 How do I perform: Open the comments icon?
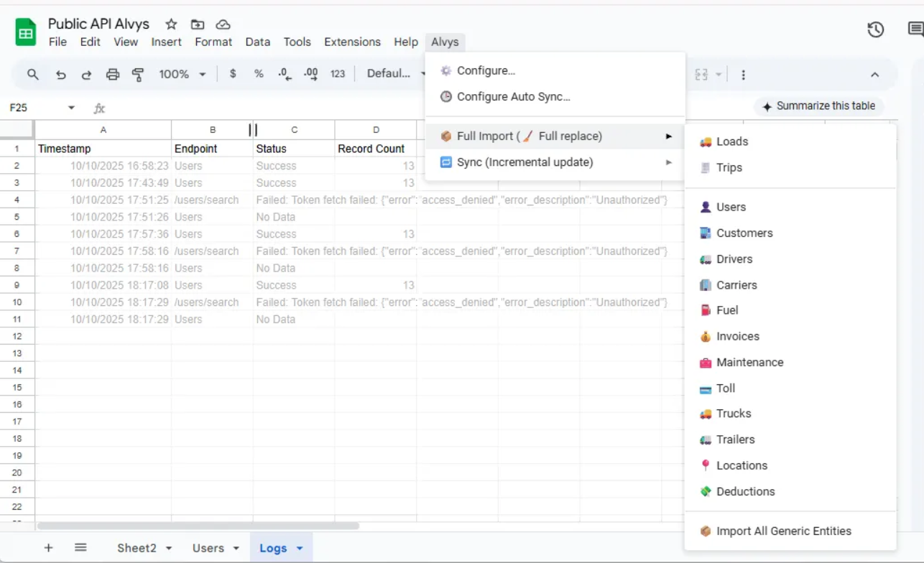point(915,30)
